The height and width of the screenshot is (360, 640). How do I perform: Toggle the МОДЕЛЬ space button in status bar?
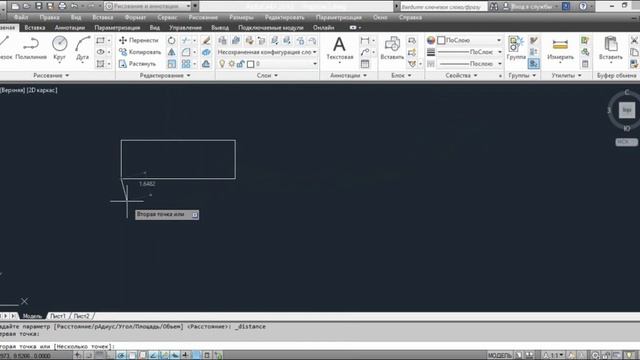click(x=500, y=356)
